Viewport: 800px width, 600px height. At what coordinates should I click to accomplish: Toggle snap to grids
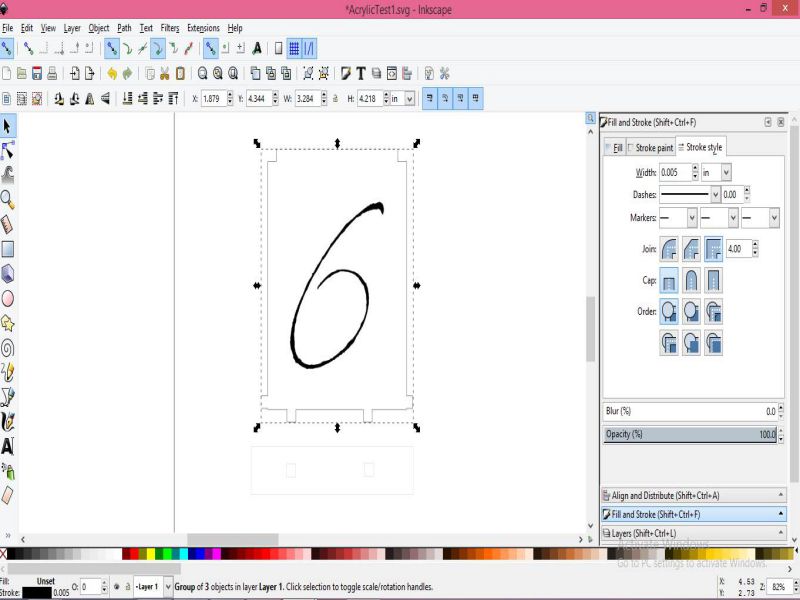(294, 48)
